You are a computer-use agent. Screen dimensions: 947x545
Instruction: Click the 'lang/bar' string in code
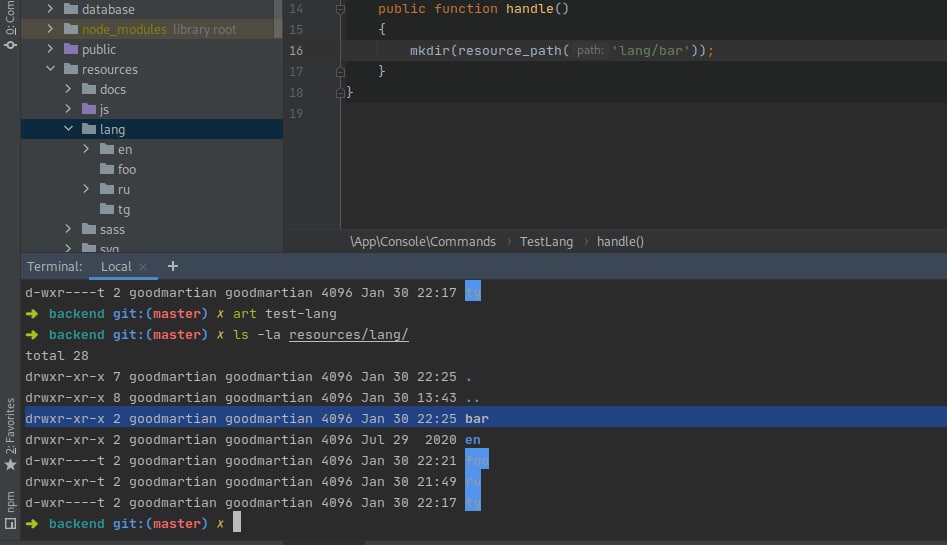point(651,51)
